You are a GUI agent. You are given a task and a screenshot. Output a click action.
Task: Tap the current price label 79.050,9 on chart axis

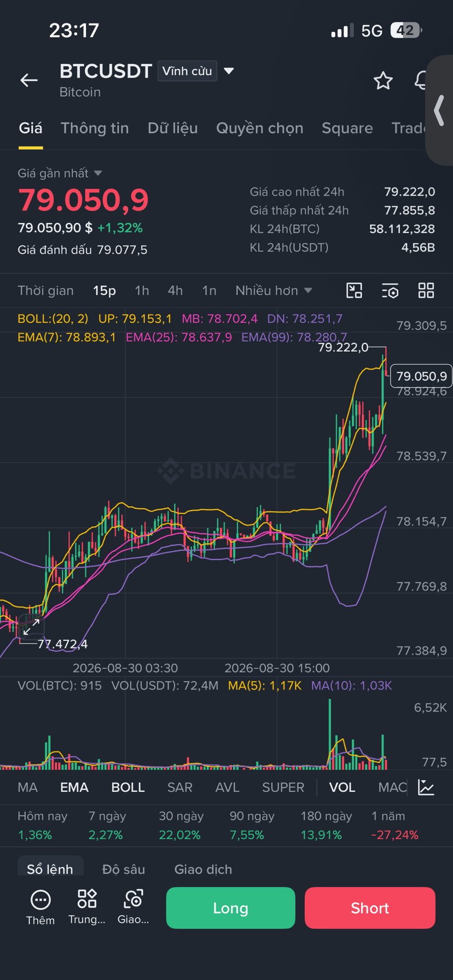pos(421,376)
